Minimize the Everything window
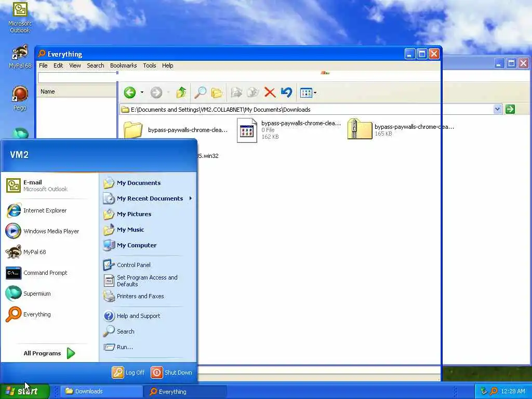This screenshot has width=532, height=399. (410, 54)
